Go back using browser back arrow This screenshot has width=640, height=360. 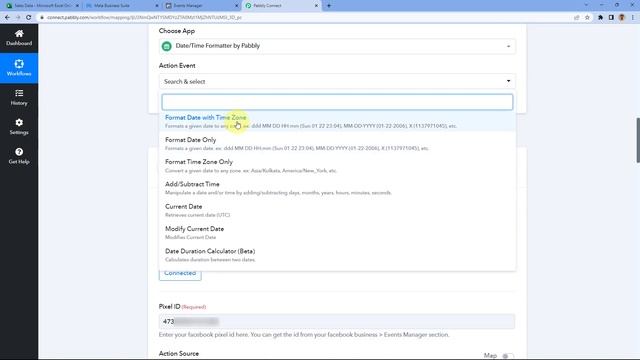tap(7, 18)
